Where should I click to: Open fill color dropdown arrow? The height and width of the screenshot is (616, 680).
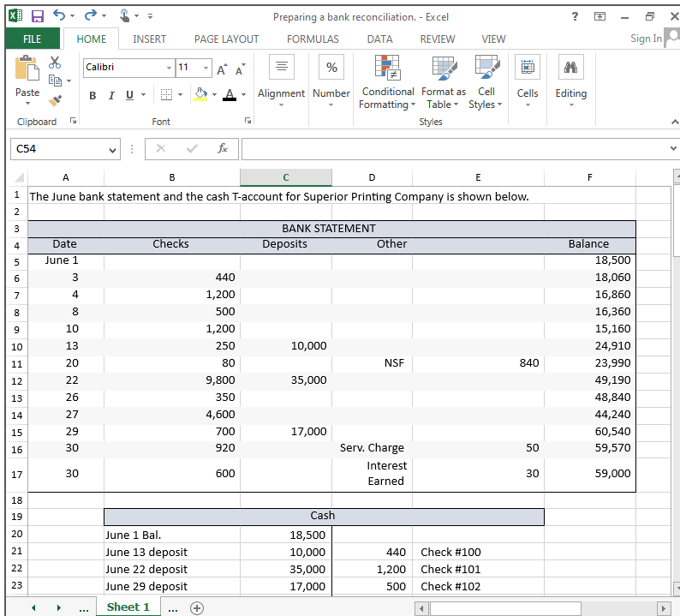coord(214,94)
